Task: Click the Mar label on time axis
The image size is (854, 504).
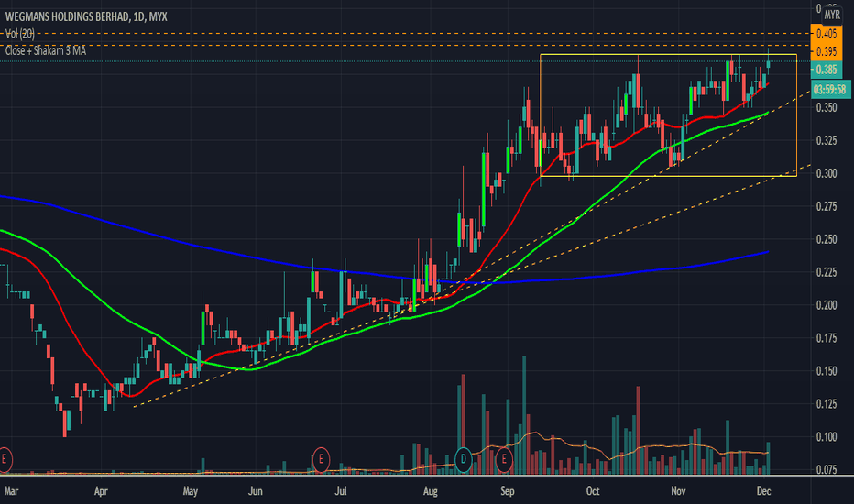Action: click(11, 491)
